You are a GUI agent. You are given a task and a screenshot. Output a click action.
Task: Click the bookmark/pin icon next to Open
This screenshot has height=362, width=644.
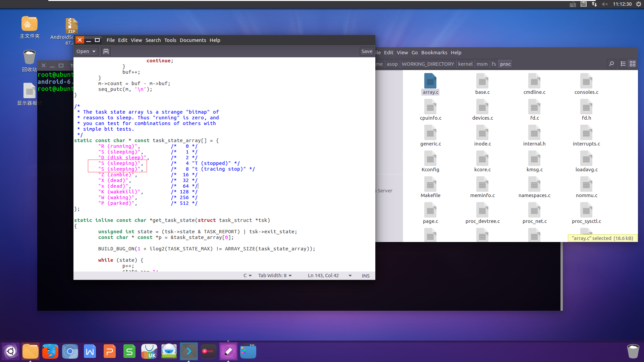pos(105,51)
